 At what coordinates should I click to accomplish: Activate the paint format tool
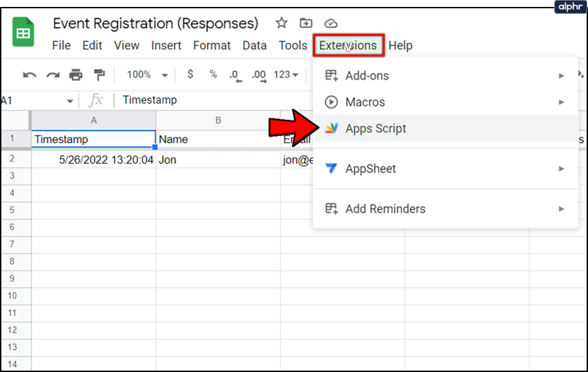coord(99,75)
